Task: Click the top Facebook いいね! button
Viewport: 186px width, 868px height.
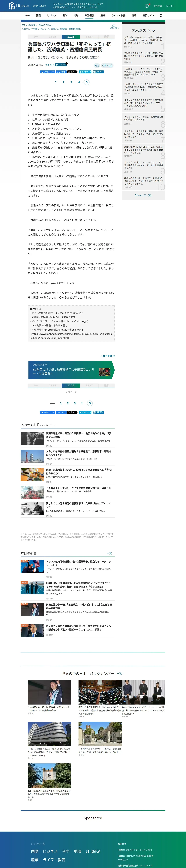Action: 47,72
